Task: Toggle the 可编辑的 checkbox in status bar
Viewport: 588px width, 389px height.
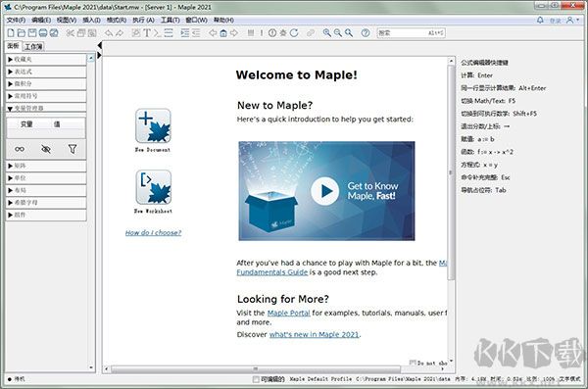Action: click(x=256, y=379)
